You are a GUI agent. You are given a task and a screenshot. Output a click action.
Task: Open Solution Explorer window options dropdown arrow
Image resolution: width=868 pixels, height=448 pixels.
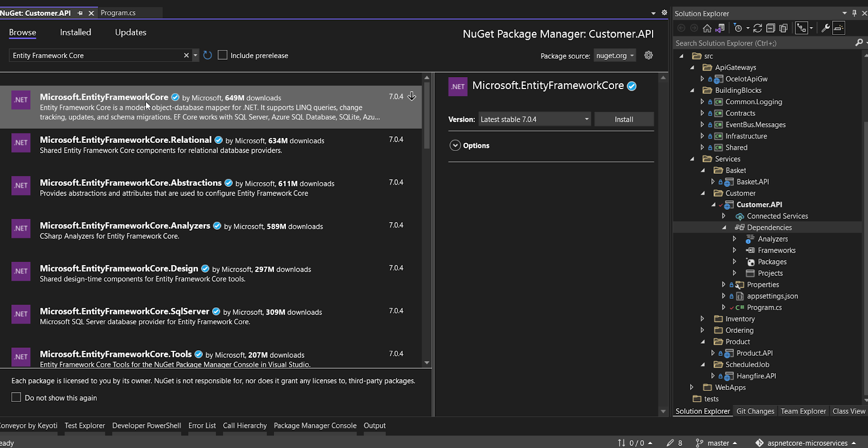pyautogui.click(x=845, y=13)
